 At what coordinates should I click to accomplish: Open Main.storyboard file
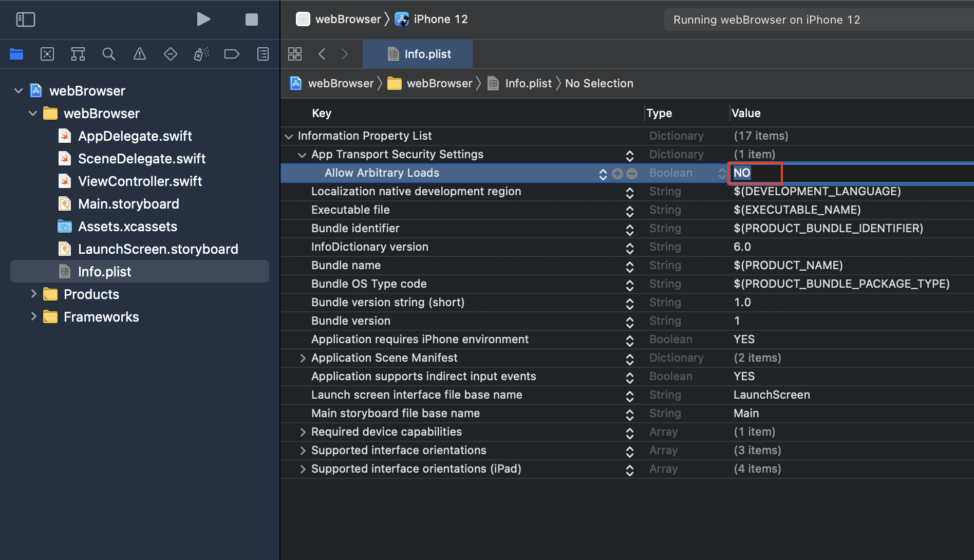click(x=128, y=204)
